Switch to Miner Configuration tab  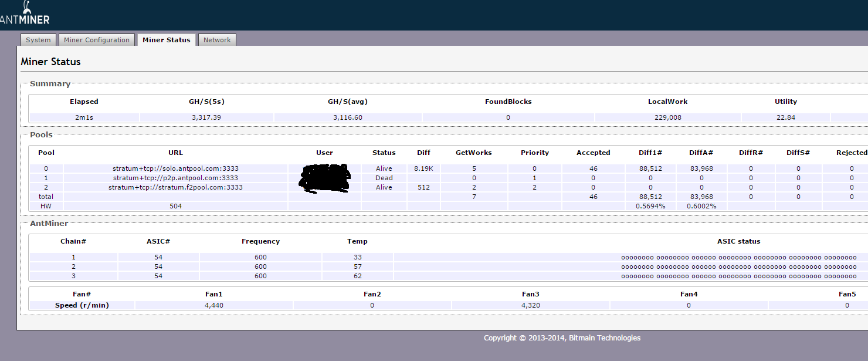pyautogui.click(x=97, y=40)
